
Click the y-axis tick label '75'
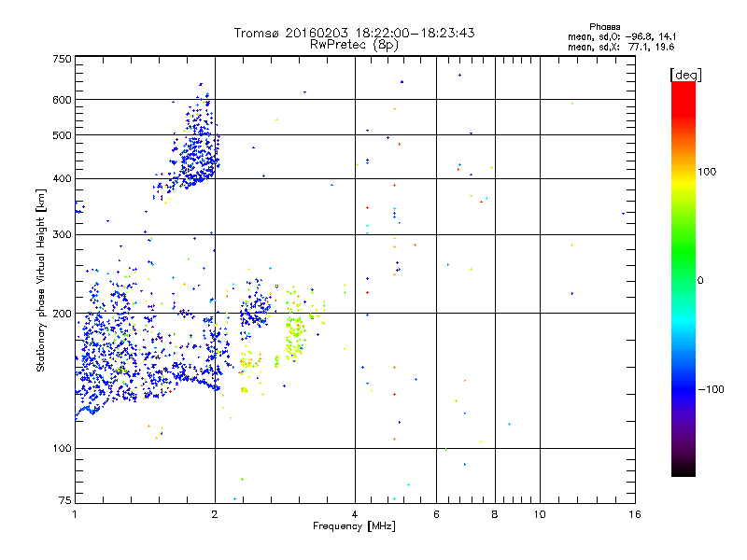65,500
